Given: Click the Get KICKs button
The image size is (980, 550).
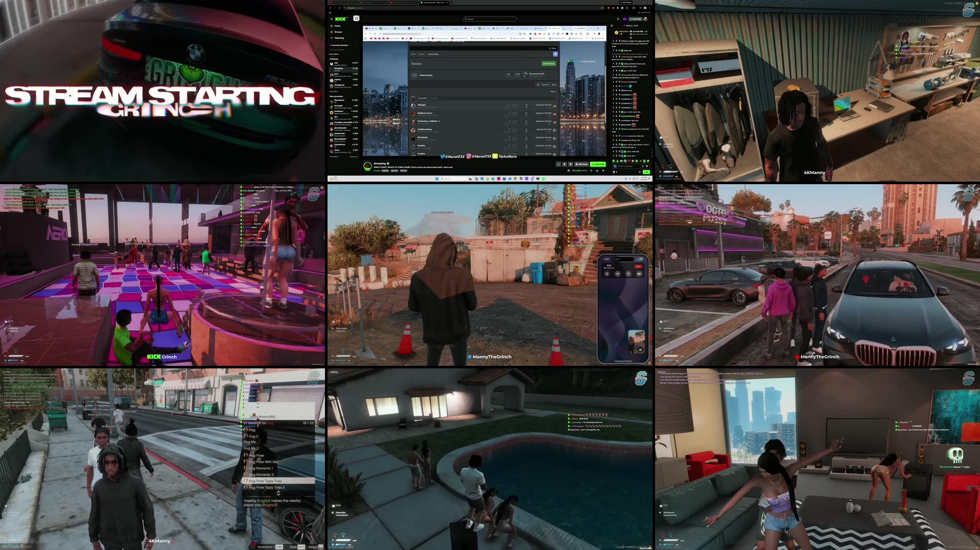Looking at the screenshot, I should 636,19.
